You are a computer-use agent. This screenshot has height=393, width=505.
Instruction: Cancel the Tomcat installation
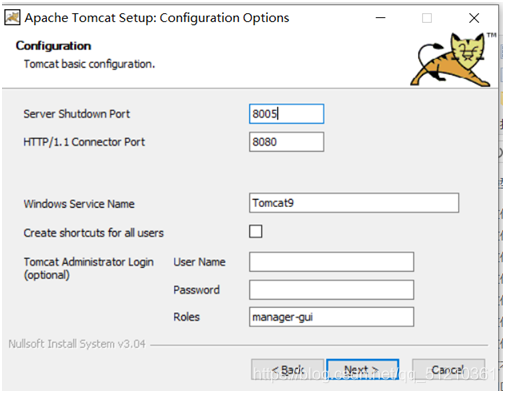tap(449, 370)
